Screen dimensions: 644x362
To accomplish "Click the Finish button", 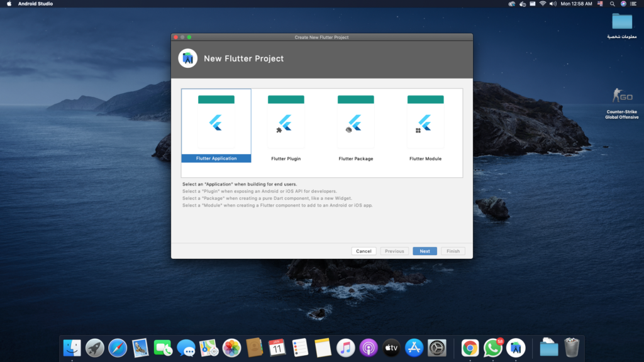I will pyautogui.click(x=453, y=251).
